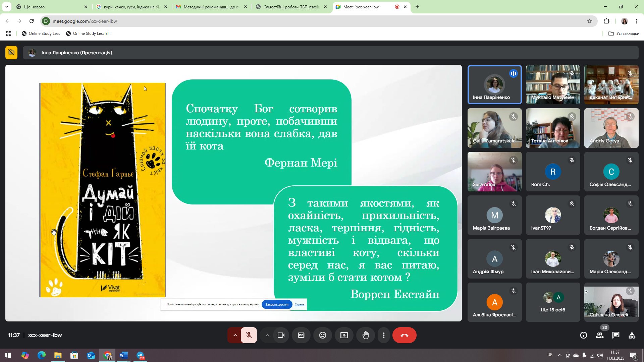Select Mykhailo Matvieiev video tile
This screenshot has width=644, height=362.
point(553,84)
